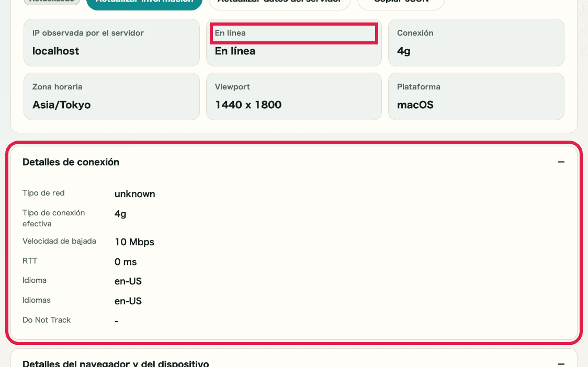The width and height of the screenshot is (588, 367).
Task: Click the Conexión card showing 4g
Action: click(x=476, y=42)
